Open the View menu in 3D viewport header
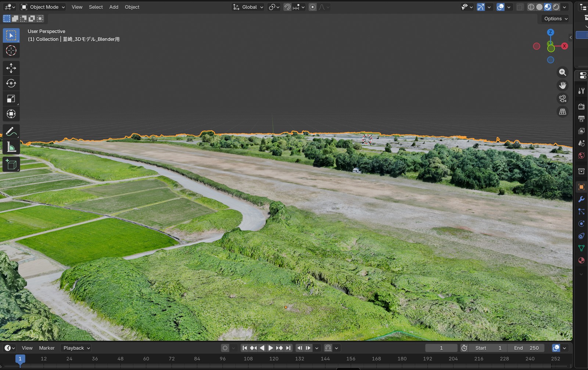The height and width of the screenshot is (370, 588). click(77, 7)
